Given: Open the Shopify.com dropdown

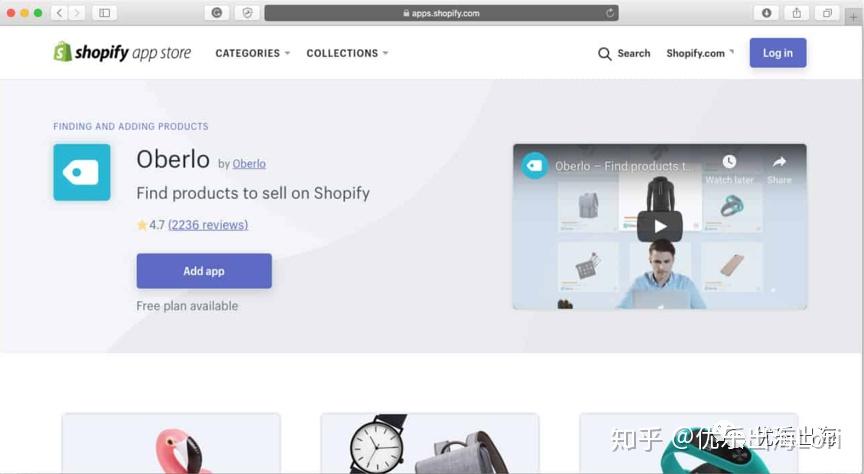Looking at the screenshot, I should coord(700,53).
